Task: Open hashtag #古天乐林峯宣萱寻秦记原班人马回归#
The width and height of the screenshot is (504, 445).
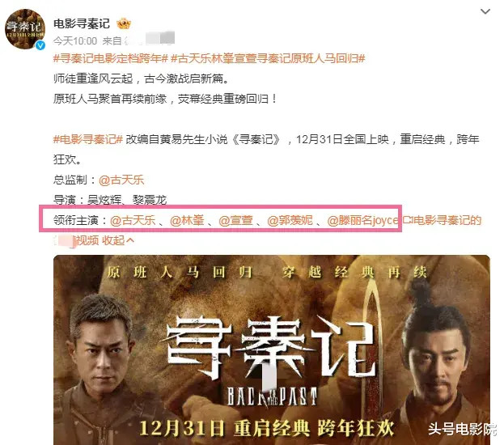Action: point(268,58)
